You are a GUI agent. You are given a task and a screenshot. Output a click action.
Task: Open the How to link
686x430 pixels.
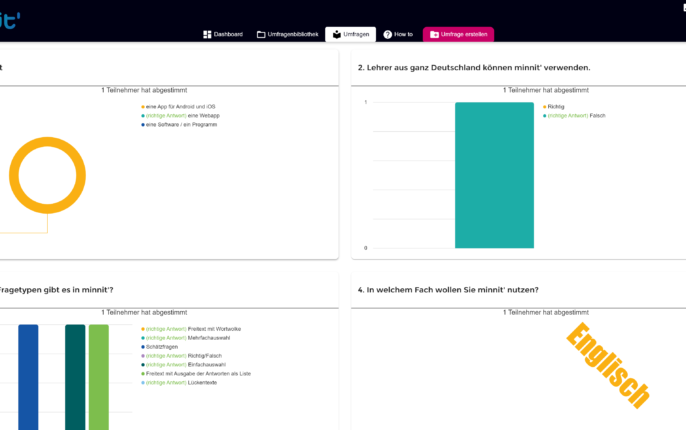pyautogui.click(x=397, y=34)
